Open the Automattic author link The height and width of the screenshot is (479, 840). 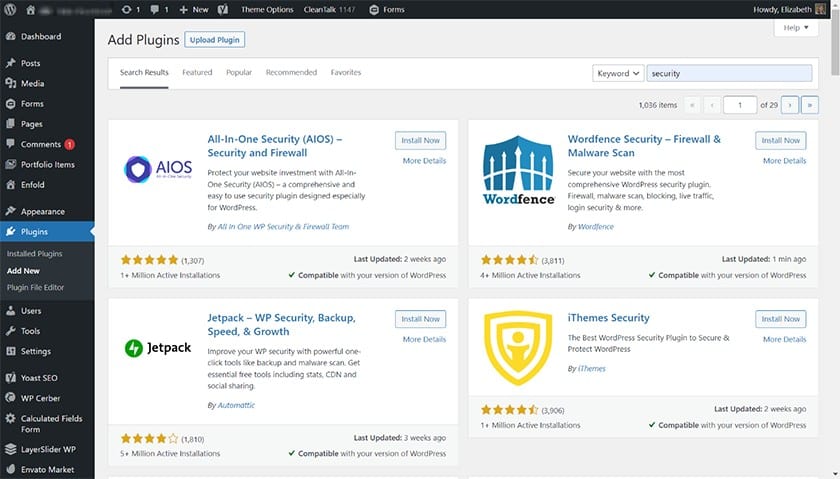coord(236,405)
